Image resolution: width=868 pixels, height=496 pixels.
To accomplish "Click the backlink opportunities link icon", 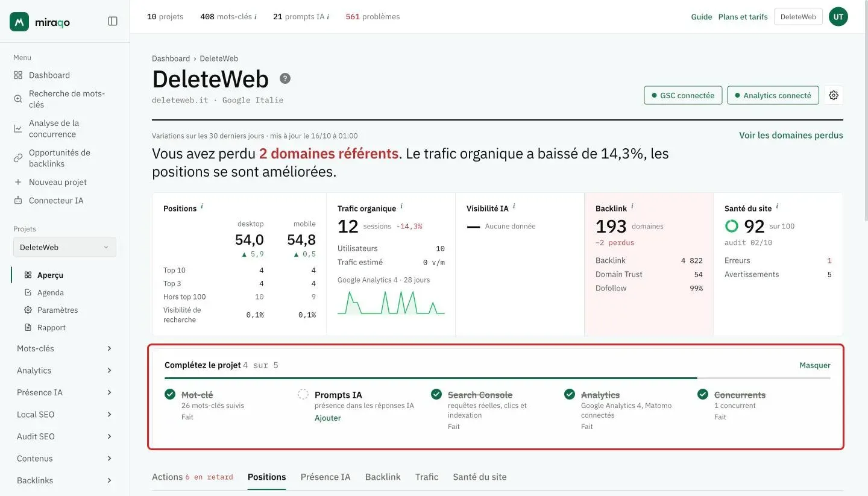I will pyautogui.click(x=18, y=158).
